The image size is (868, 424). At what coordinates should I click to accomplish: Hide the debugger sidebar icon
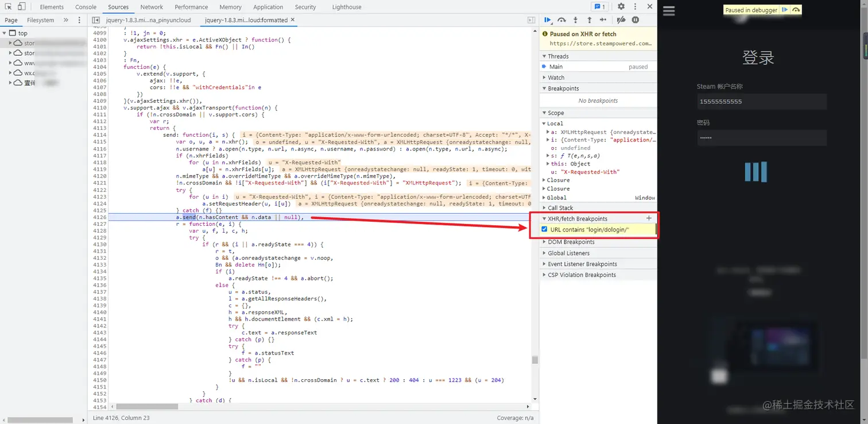point(532,20)
